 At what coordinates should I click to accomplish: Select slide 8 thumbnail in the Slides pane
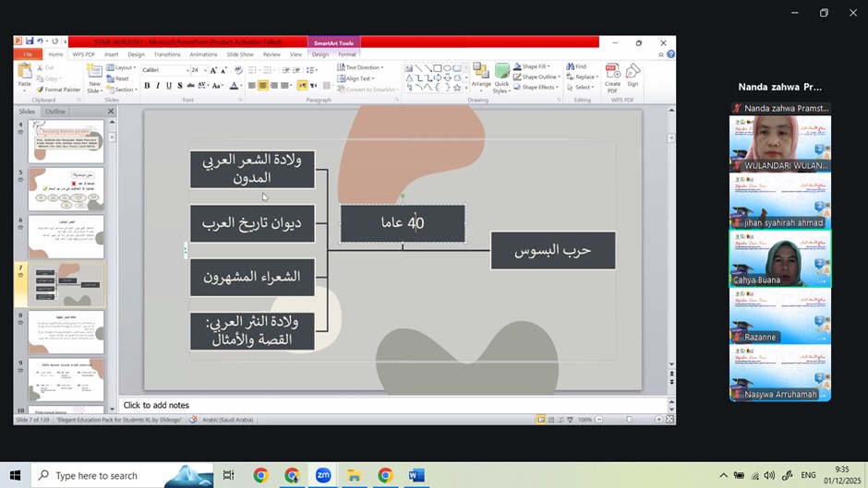66,331
